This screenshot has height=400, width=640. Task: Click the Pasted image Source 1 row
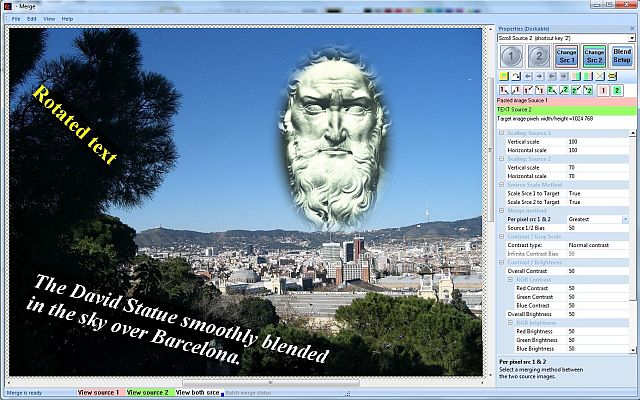pyautogui.click(x=566, y=100)
